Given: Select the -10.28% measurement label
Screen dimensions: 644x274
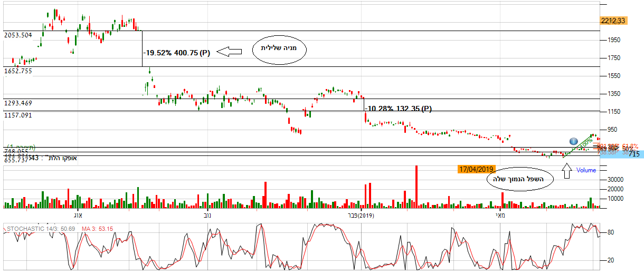Looking at the screenshot, I should coord(399,109).
